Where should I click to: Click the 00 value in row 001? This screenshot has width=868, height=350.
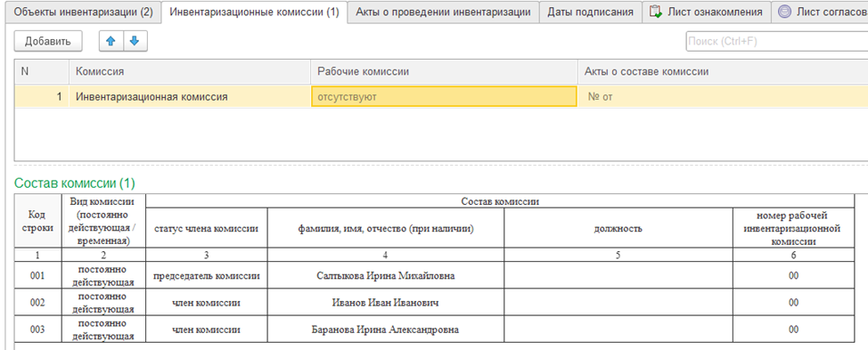coord(793,275)
